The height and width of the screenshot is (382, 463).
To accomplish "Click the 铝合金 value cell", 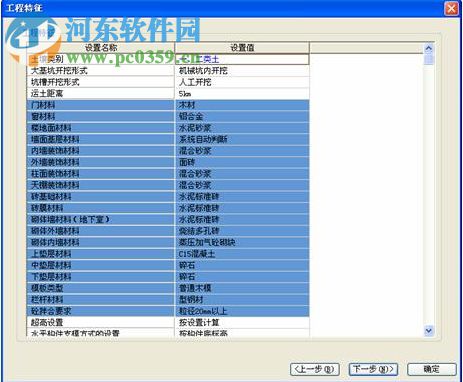I will pyautogui.click(x=242, y=116).
